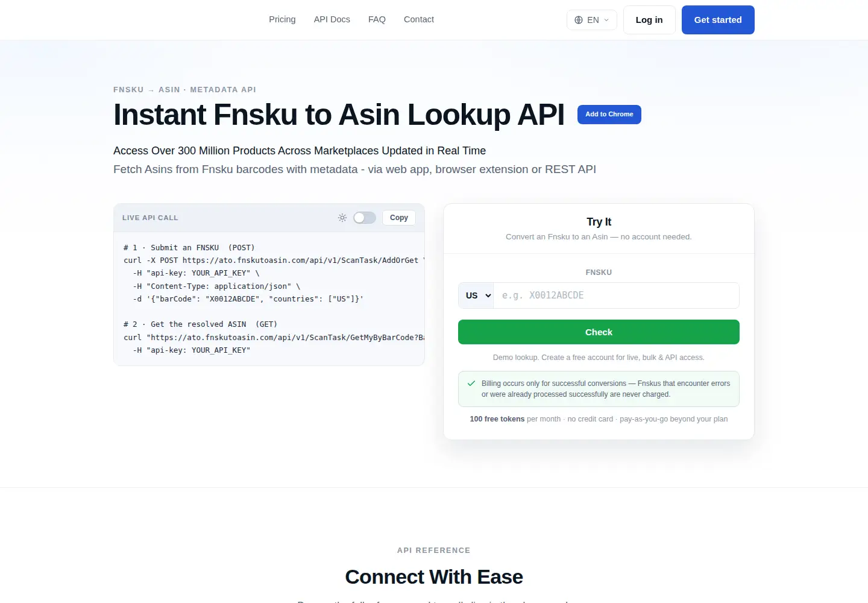This screenshot has height=603, width=868.
Task: Click the "API REFERENCE" section label
Action: [x=434, y=551]
